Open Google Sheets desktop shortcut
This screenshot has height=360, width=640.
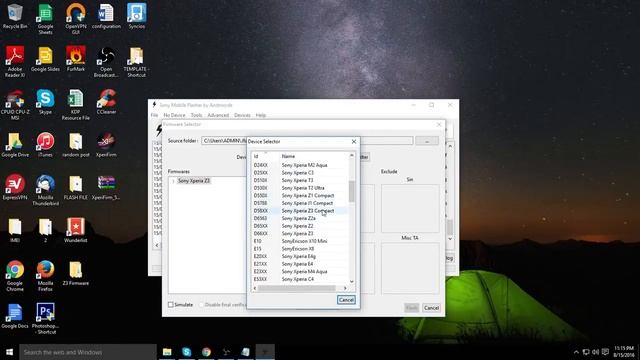pyautogui.click(x=45, y=19)
